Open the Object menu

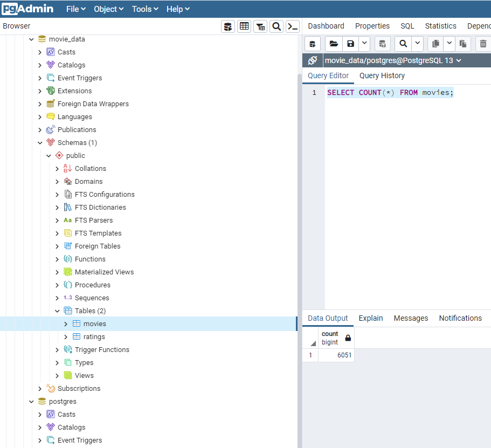[x=109, y=9]
